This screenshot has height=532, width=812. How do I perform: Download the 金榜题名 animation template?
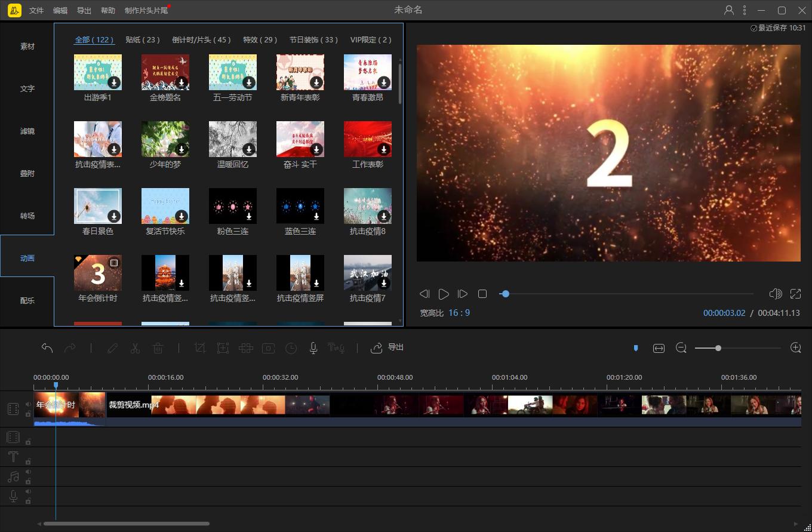coord(182,82)
